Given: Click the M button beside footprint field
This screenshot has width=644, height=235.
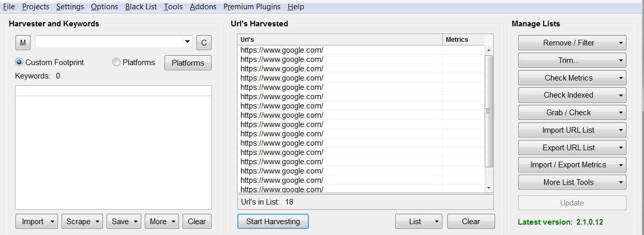Looking at the screenshot, I should (x=23, y=42).
